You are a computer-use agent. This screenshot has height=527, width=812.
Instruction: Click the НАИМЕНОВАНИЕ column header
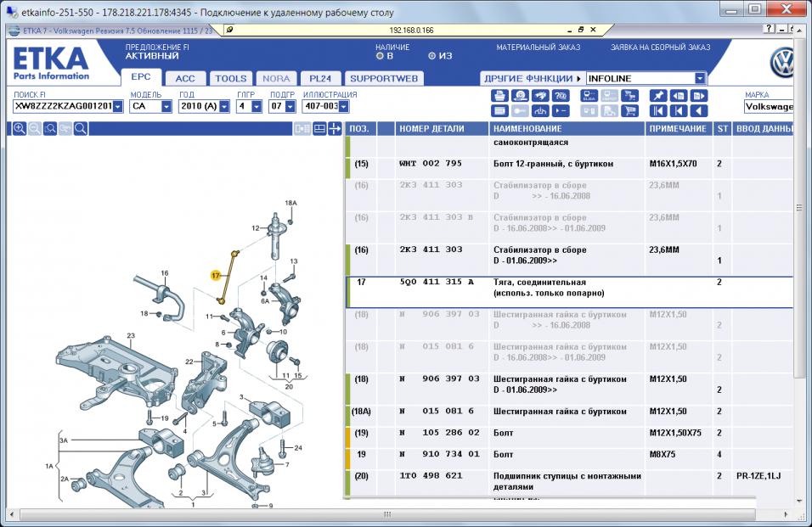[x=567, y=129]
